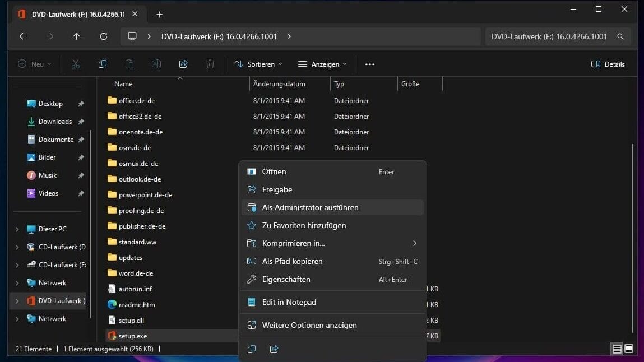The image size is (644, 362).
Task: Open the three-dot more options menu
Action: [370, 64]
